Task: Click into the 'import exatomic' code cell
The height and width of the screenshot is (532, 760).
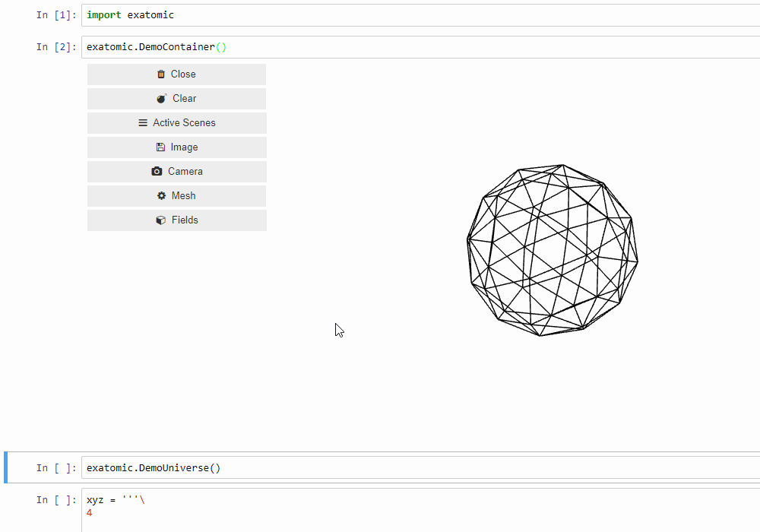Action: click(421, 15)
